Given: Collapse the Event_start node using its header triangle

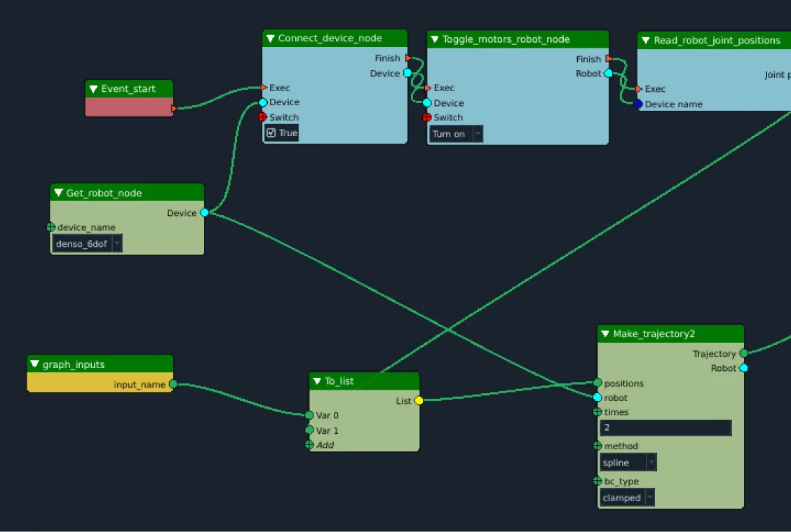Looking at the screenshot, I should 93,88.
